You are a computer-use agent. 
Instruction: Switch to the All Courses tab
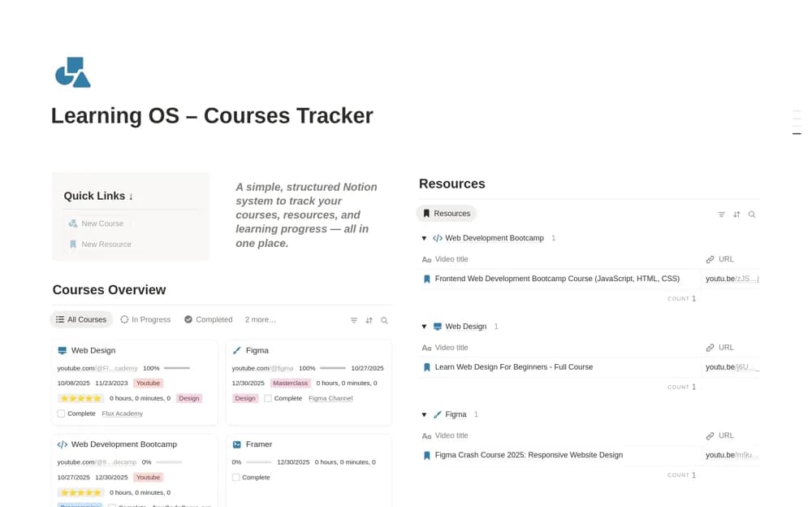pos(81,319)
